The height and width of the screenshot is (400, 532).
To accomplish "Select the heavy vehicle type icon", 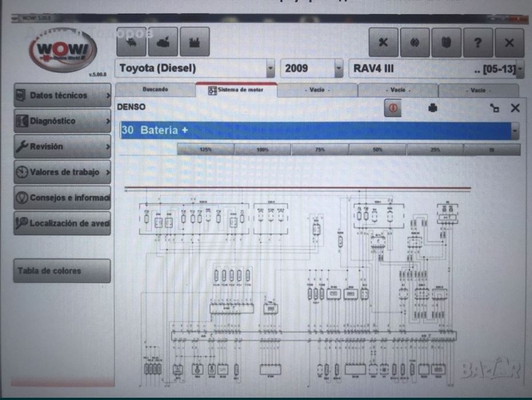I will 195,42.
